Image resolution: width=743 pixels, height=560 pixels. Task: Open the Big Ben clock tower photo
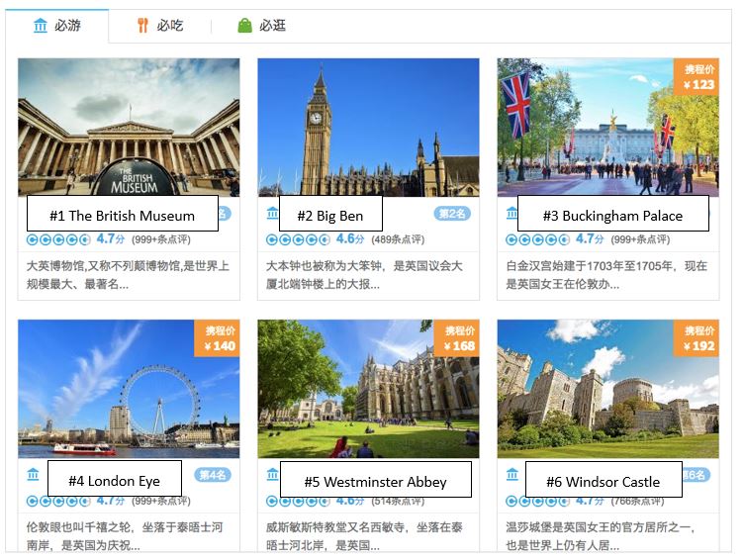[x=368, y=127]
